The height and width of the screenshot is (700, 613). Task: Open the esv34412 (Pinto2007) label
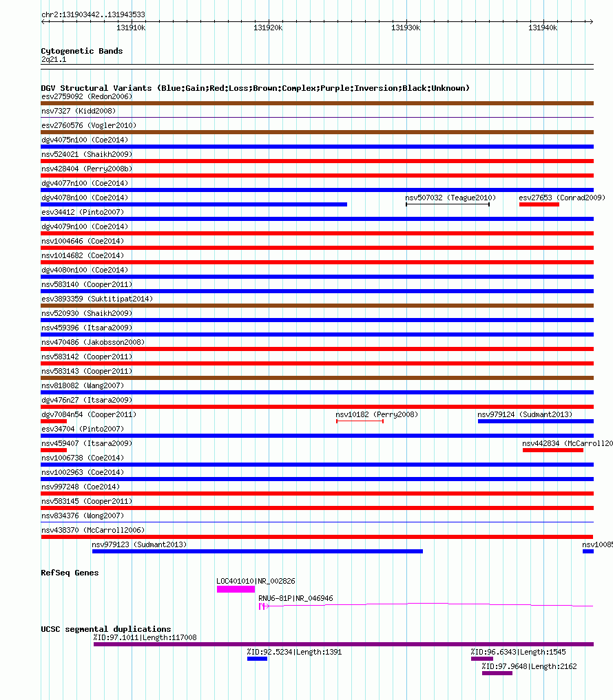coord(83,212)
